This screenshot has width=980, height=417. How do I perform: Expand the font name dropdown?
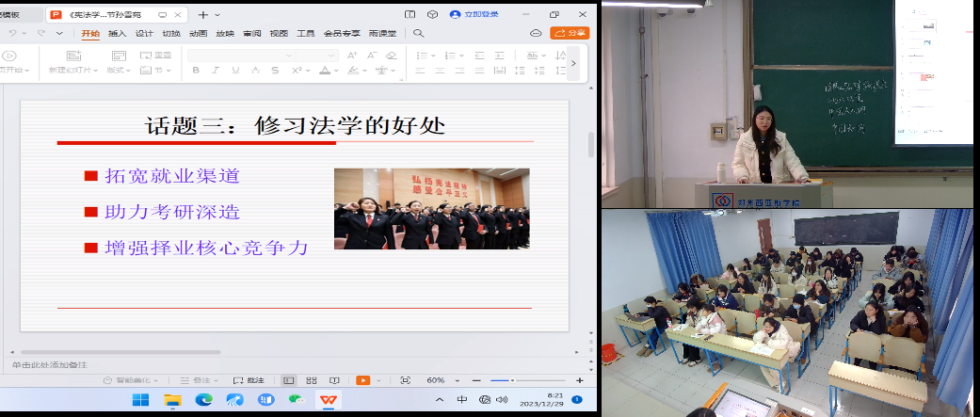290,56
